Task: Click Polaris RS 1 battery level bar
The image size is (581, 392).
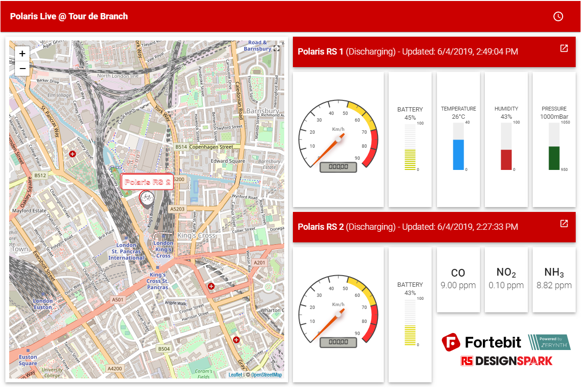Action: coord(410,147)
